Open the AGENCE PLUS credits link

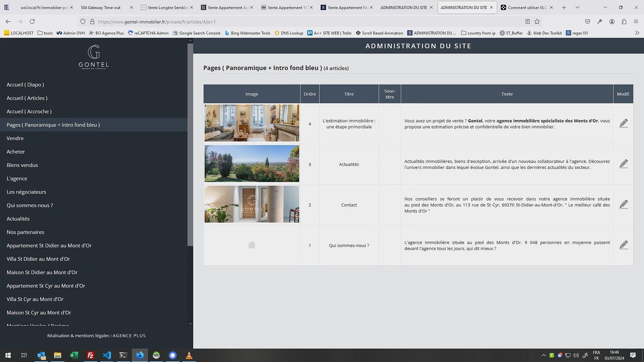(x=129, y=336)
